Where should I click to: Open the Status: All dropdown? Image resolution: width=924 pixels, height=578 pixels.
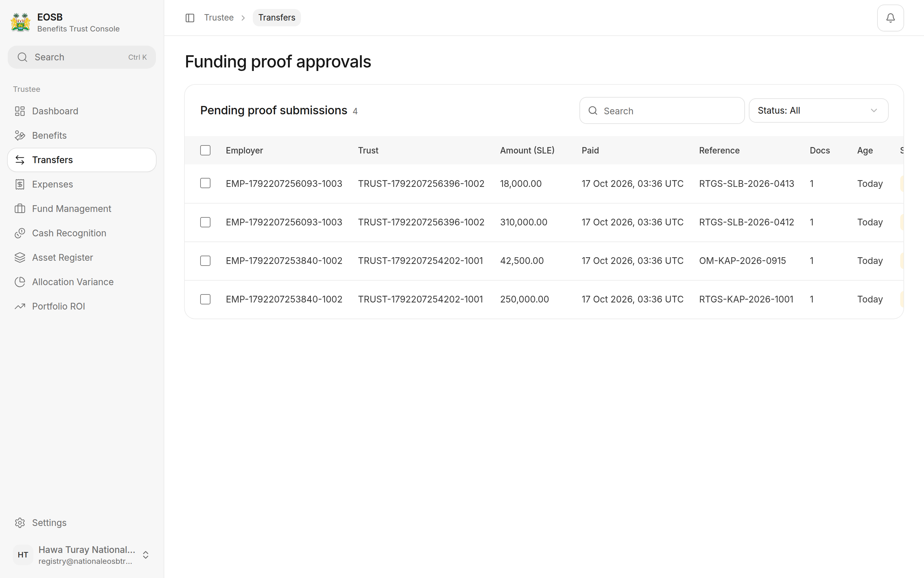click(819, 110)
